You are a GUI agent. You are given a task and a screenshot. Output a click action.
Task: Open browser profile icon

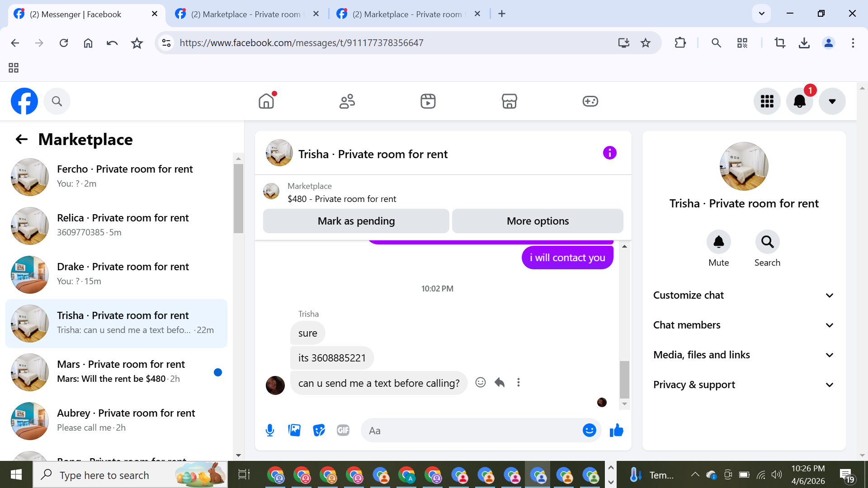pyautogui.click(x=829, y=43)
